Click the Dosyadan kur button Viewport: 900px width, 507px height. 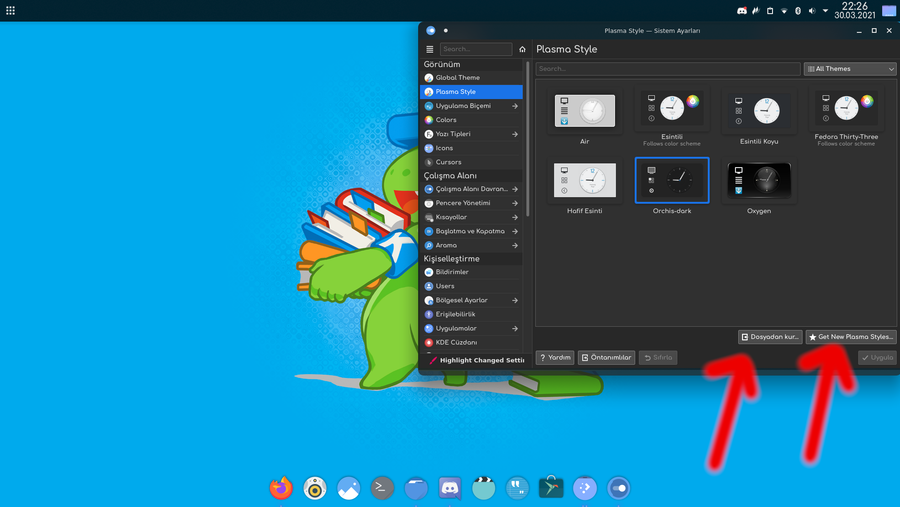pos(770,337)
